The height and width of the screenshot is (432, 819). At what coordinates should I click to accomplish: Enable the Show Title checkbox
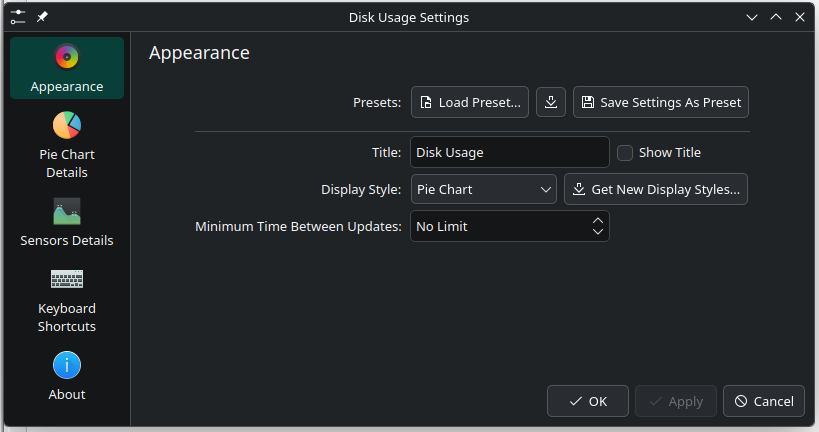click(625, 153)
